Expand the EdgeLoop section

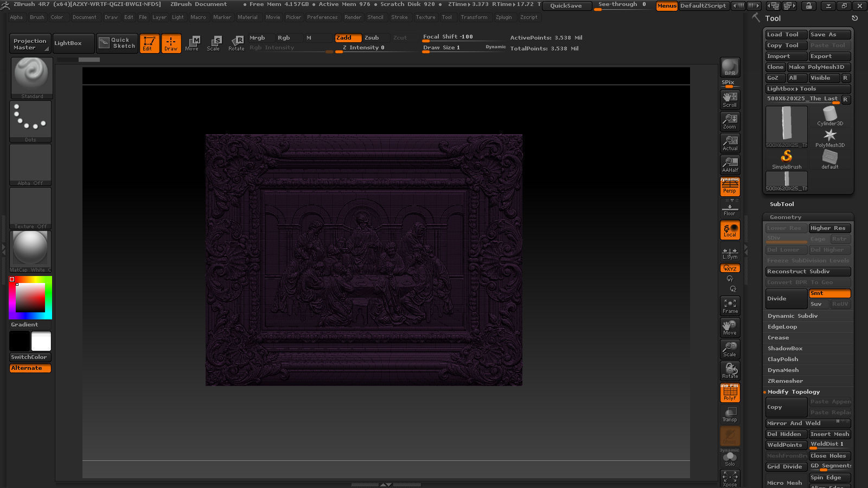[782, 327]
